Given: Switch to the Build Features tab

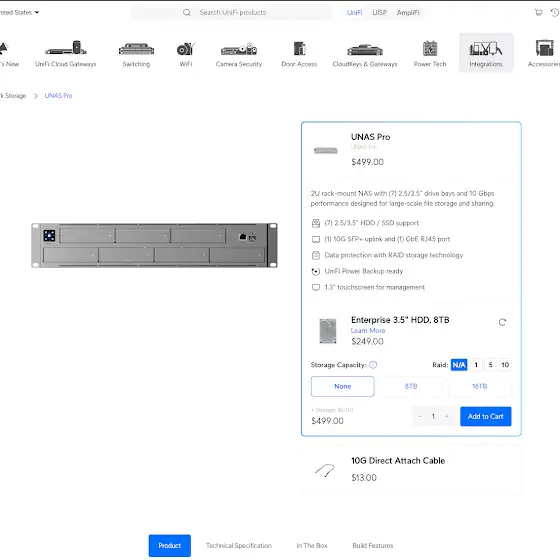Looking at the screenshot, I should 372,545.
